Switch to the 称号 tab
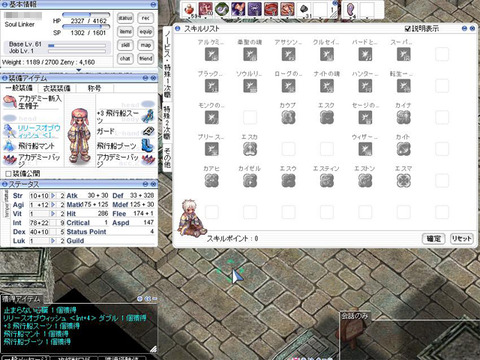Viewport: 480px width, 360px height. click(94, 88)
